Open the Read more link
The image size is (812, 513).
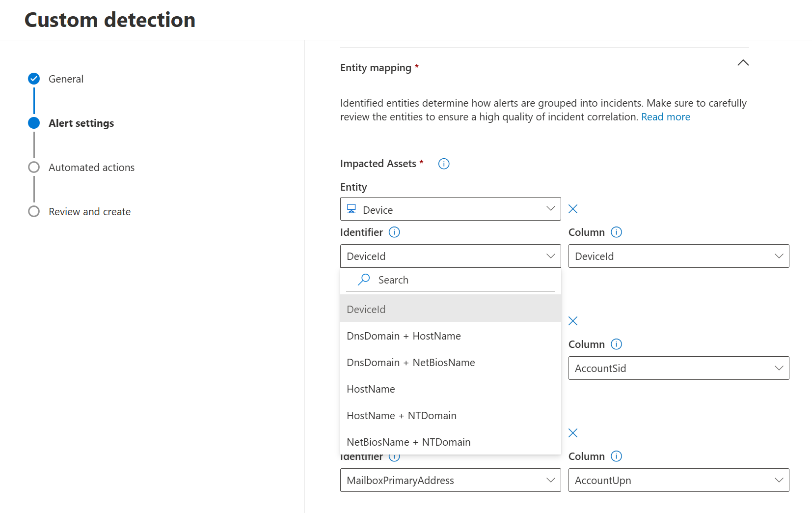point(665,117)
